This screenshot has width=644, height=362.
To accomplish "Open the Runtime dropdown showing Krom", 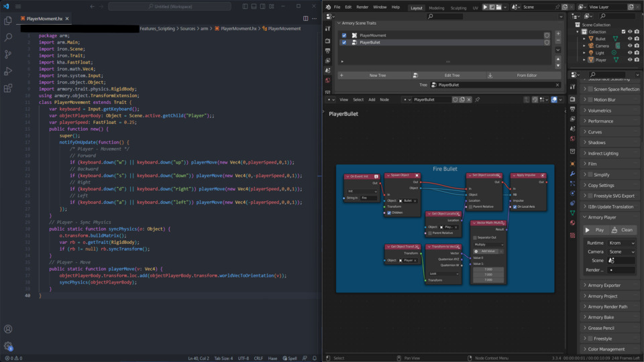I will (621, 243).
